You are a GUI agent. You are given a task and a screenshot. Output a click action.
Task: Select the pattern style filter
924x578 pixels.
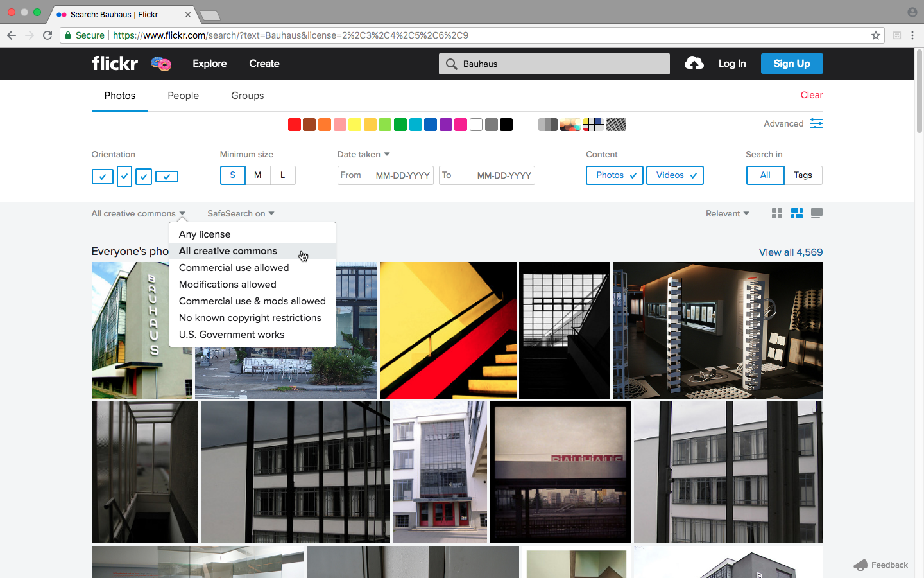[x=615, y=125]
